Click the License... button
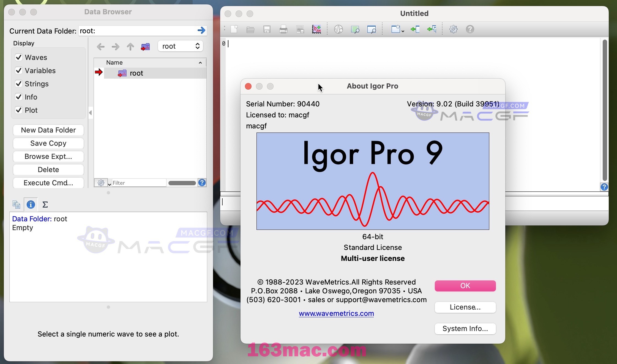617x364 pixels. [465, 307]
